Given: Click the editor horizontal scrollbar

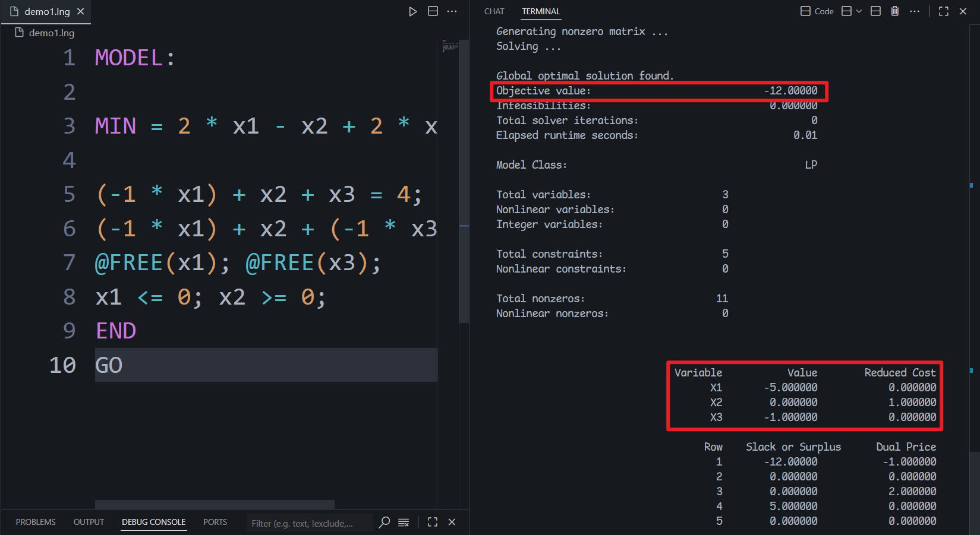Looking at the screenshot, I should 215,504.
